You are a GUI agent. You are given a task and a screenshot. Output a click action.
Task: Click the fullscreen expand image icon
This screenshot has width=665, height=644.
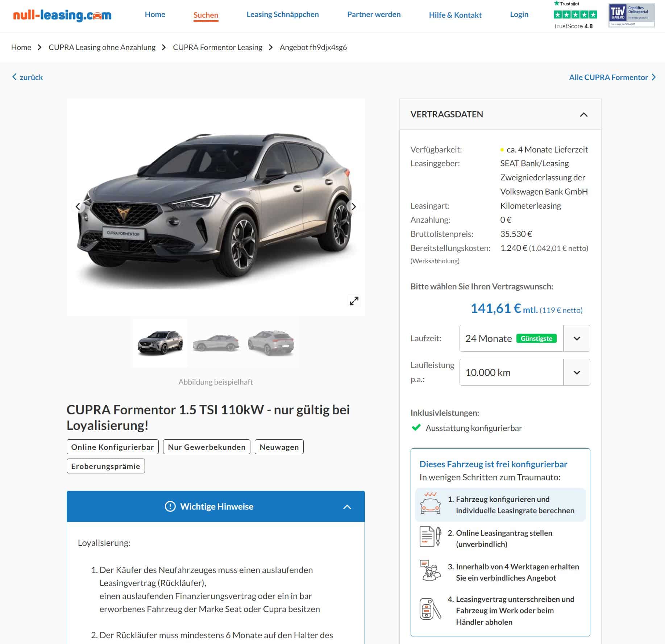point(354,301)
